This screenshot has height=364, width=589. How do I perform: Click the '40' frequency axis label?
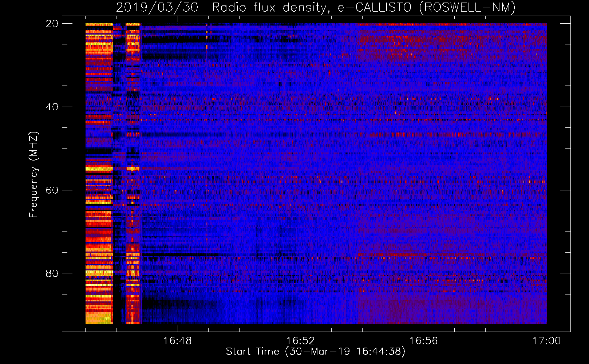click(52, 107)
